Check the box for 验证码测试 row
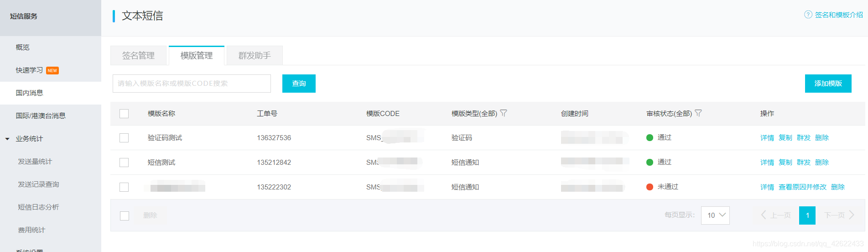Screen dimensions: 868x252 [x=124, y=138]
